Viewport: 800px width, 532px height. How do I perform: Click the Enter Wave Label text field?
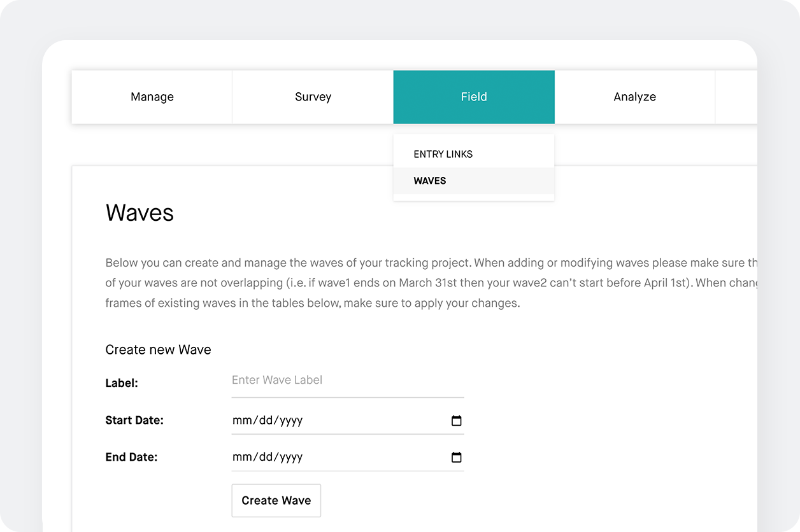pyautogui.click(x=347, y=381)
